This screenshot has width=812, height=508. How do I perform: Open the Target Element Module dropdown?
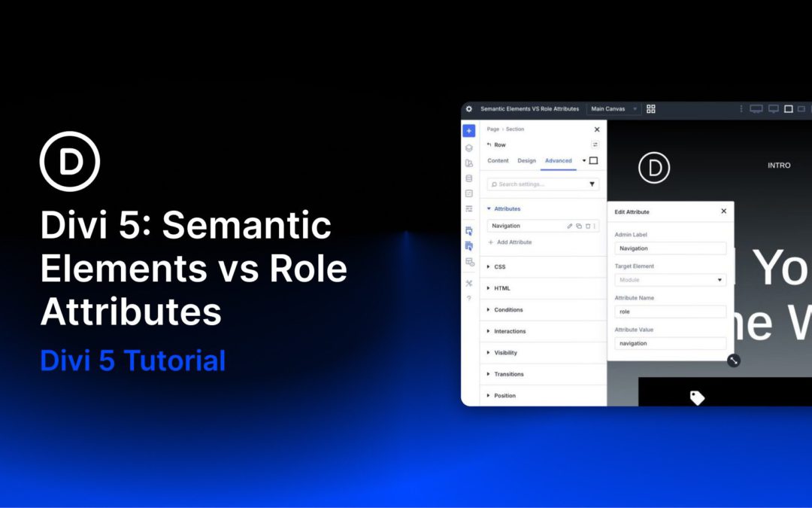click(670, 280)
